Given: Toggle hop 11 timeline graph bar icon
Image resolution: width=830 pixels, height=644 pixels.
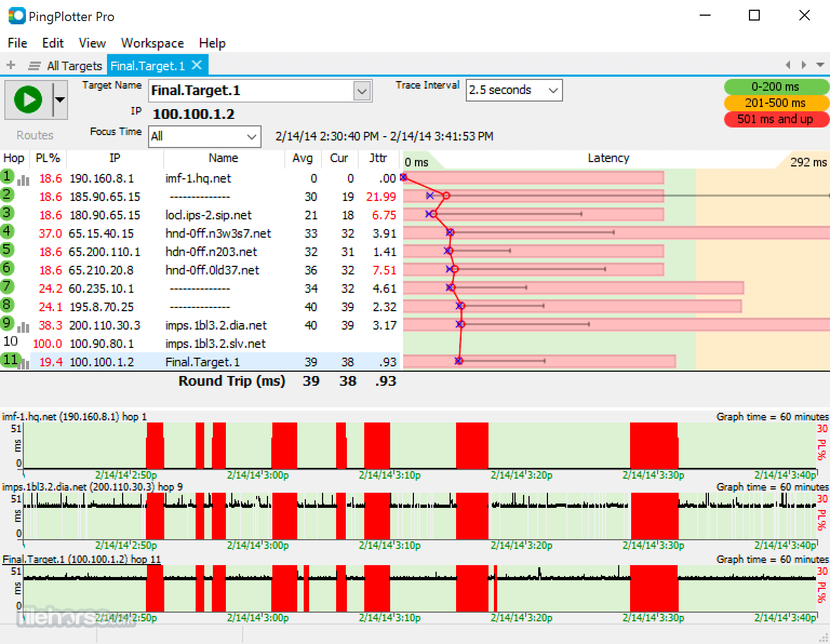Looking at the screenshot, I should 23,364.
